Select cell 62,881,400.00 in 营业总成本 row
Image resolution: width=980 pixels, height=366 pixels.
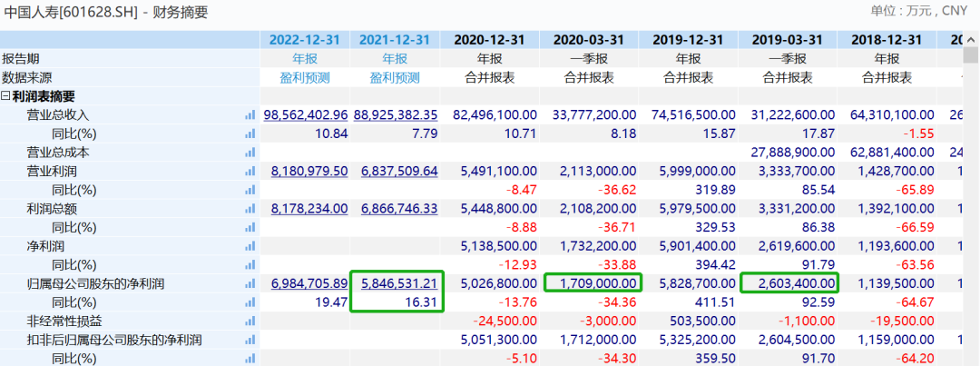click(893, 153)
